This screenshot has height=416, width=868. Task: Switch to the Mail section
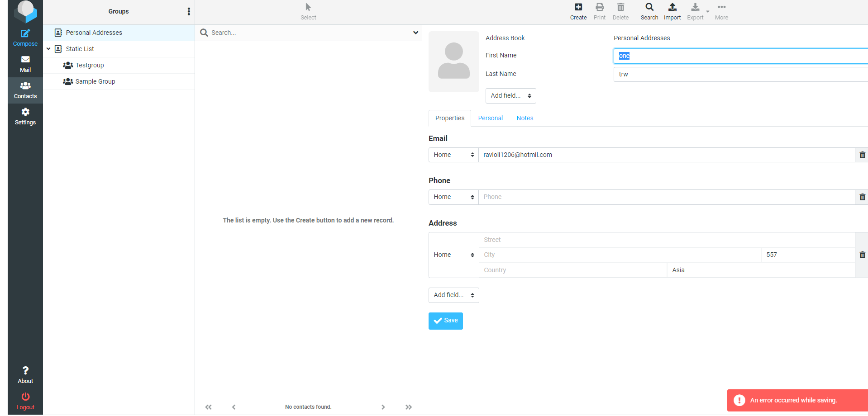[25, 63]
